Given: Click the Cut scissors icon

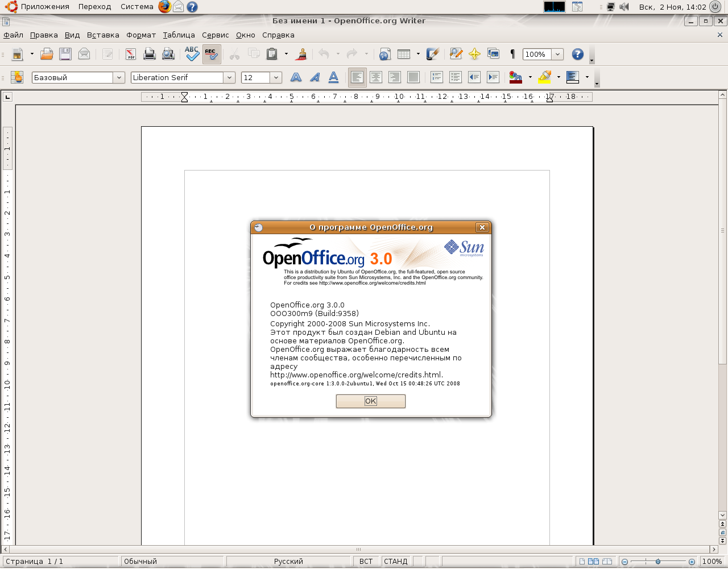Looking at the screenshot, I should 234,54.
